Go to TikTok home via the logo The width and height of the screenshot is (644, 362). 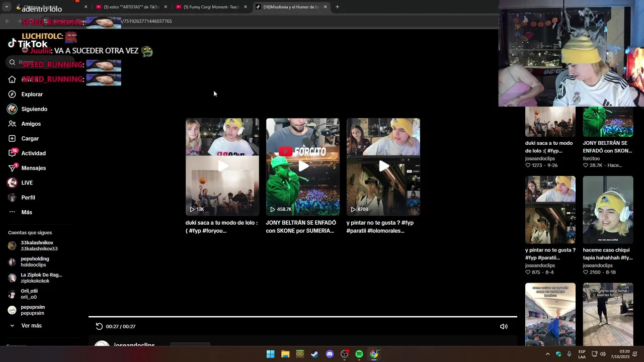pyautogui.click(x=28, y=44)
